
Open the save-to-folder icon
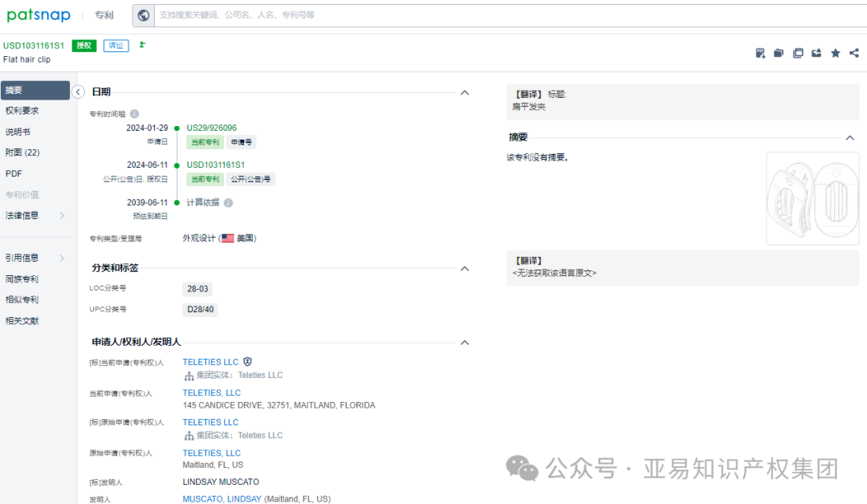[779, 53]
